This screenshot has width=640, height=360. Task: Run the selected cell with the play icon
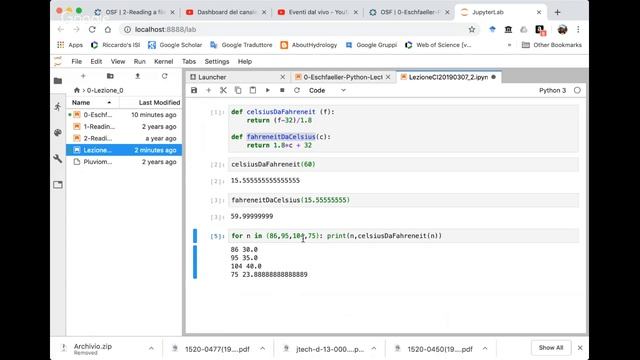coord(267,90)
